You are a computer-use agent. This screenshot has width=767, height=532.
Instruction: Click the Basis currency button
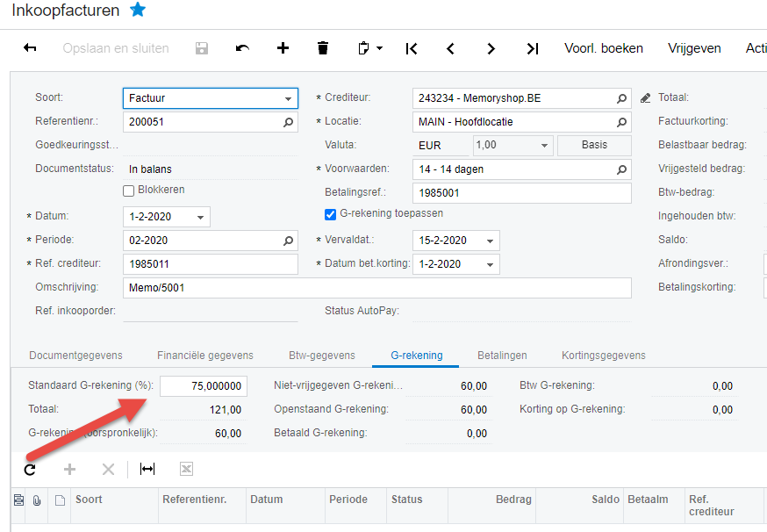[x=594, y=146]
